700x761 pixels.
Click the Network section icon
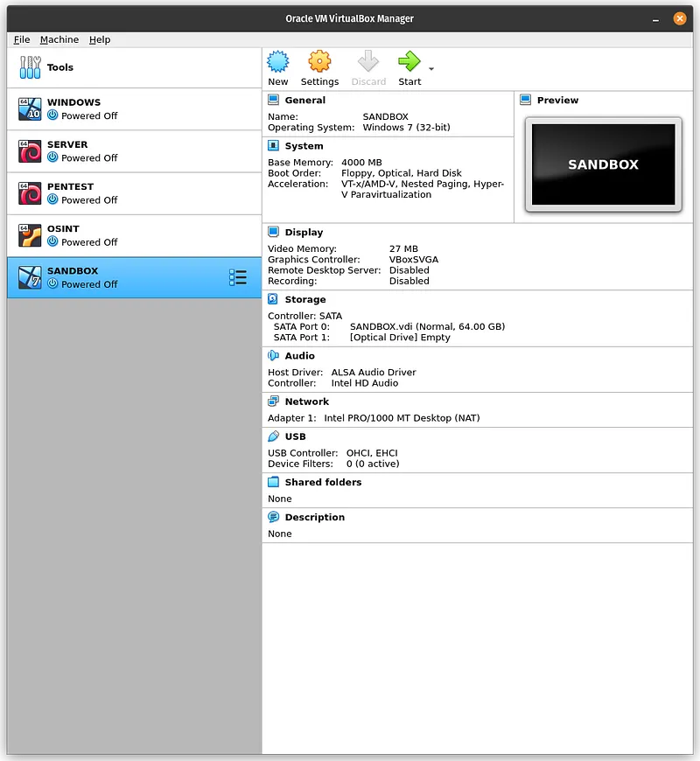pos(273,401)
